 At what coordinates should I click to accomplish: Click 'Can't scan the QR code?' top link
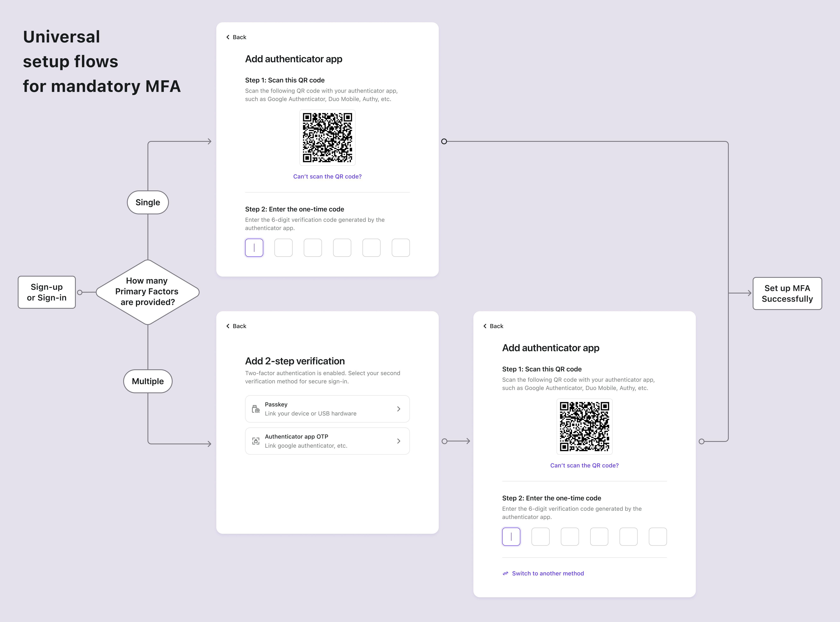[328, 176]
